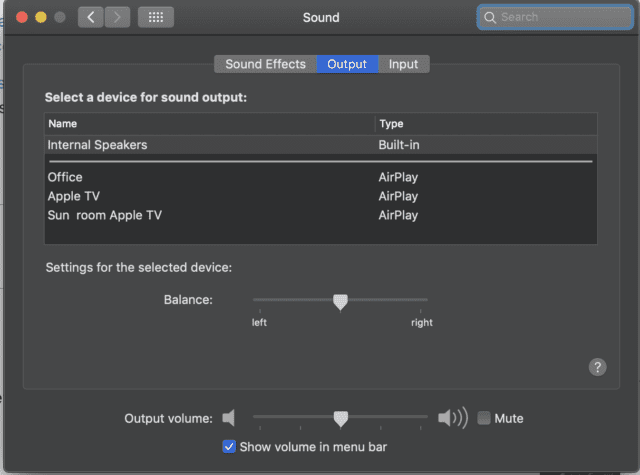Click the Output volume slider knob
This screenshot has width=640, height=475.
(340, 418)
